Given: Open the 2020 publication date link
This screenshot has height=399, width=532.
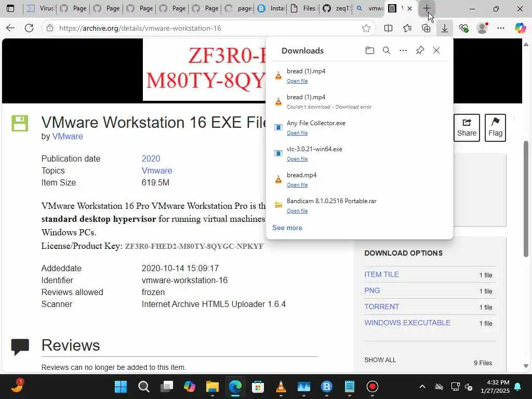Looking at the screenshot, I should [151, 158].
